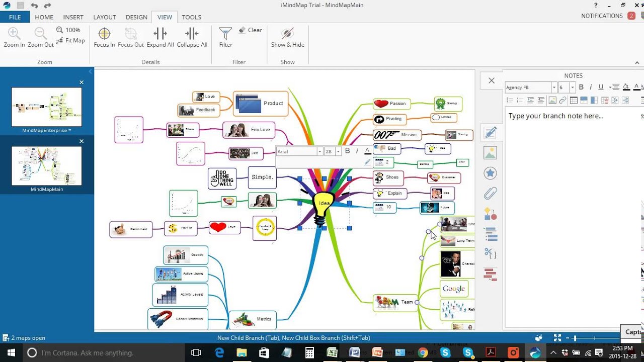
Task: Click the Redo arrow in the title bar
Action: tap(47, 6)
